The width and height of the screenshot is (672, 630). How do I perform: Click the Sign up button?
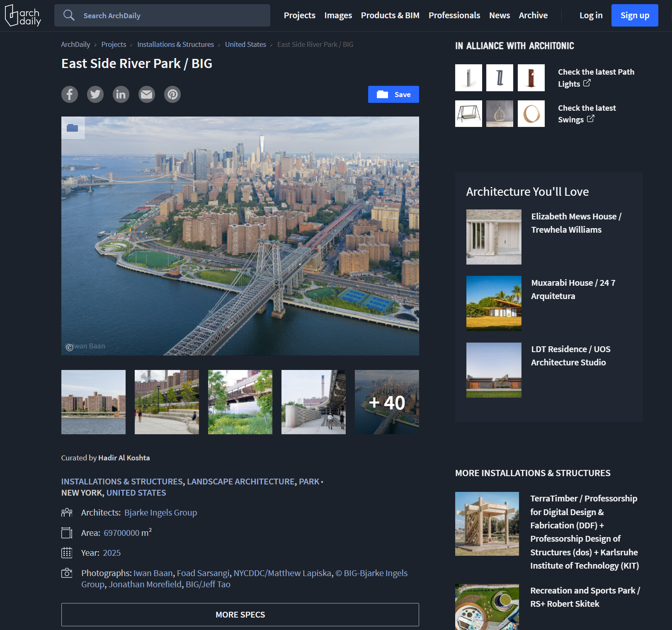(635, 15)
